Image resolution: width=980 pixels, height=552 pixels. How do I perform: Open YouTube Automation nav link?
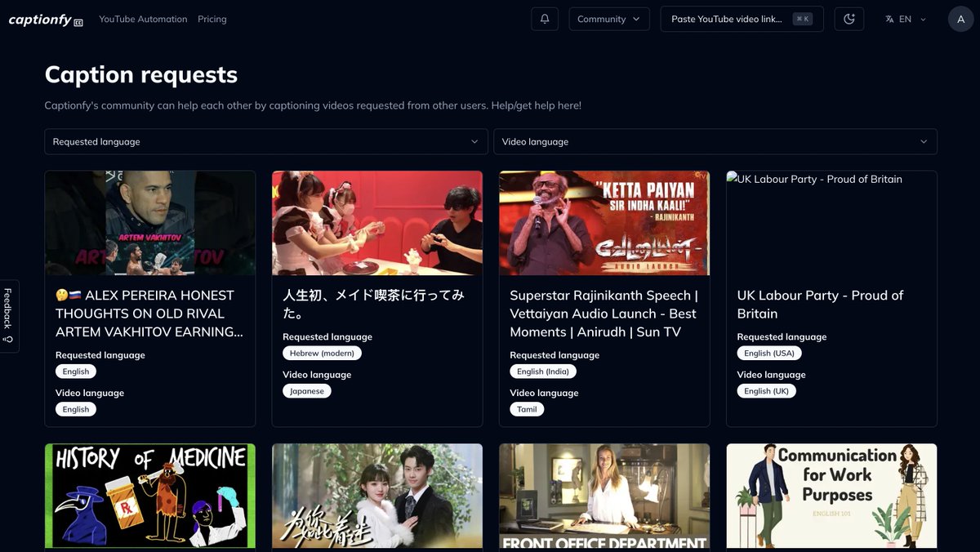pos(143,19)
